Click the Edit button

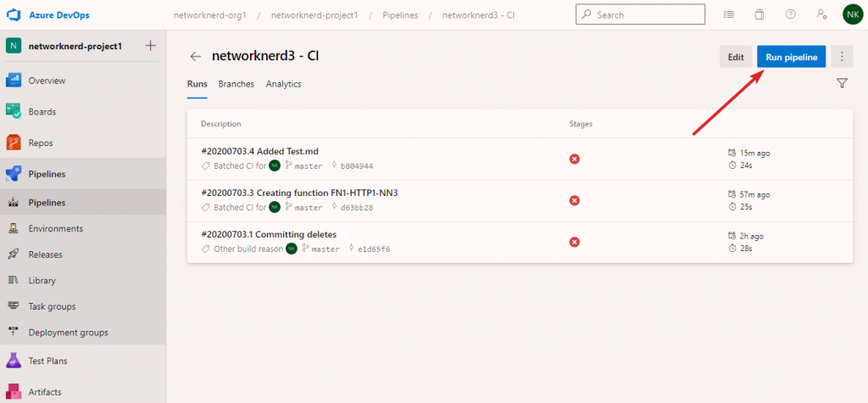[736, 57]
